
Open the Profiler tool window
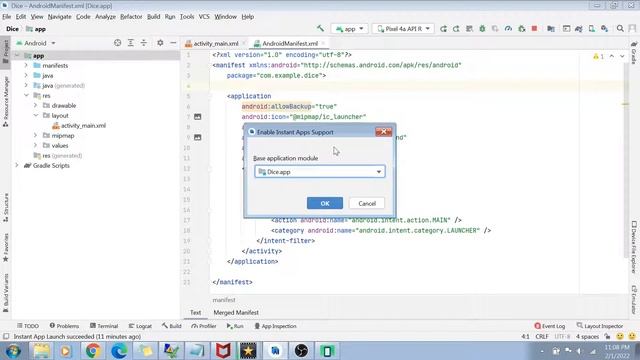point(204,326)
